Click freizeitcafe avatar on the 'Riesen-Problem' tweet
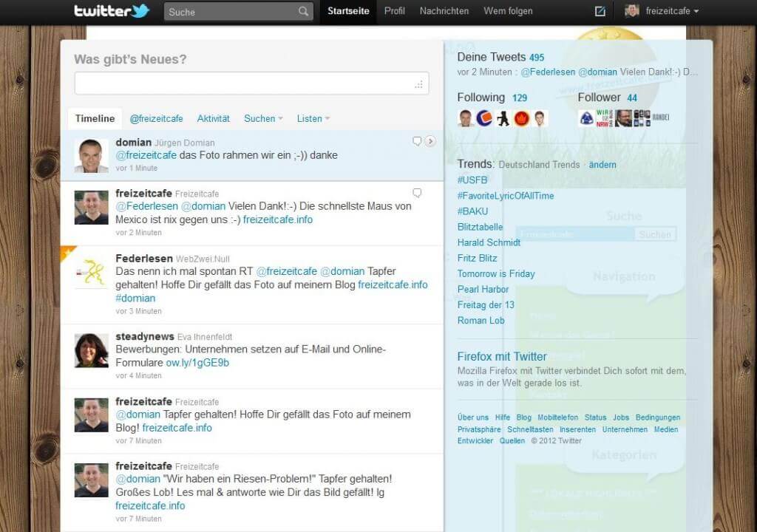Image resolution: width=757 pixels, height=532 pixels. click(x=91, y=480)
